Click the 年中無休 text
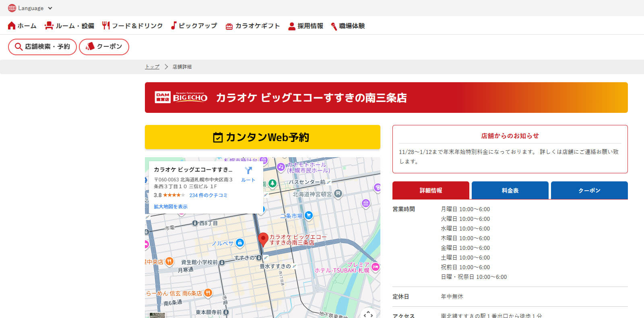The height and width of the screenshot is (318, 644). (x=452, y=296)
